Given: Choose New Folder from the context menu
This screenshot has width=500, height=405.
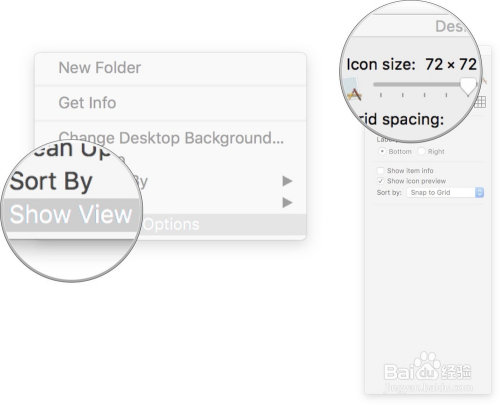Looking at the screenshot, I should [x=100, y=68].
